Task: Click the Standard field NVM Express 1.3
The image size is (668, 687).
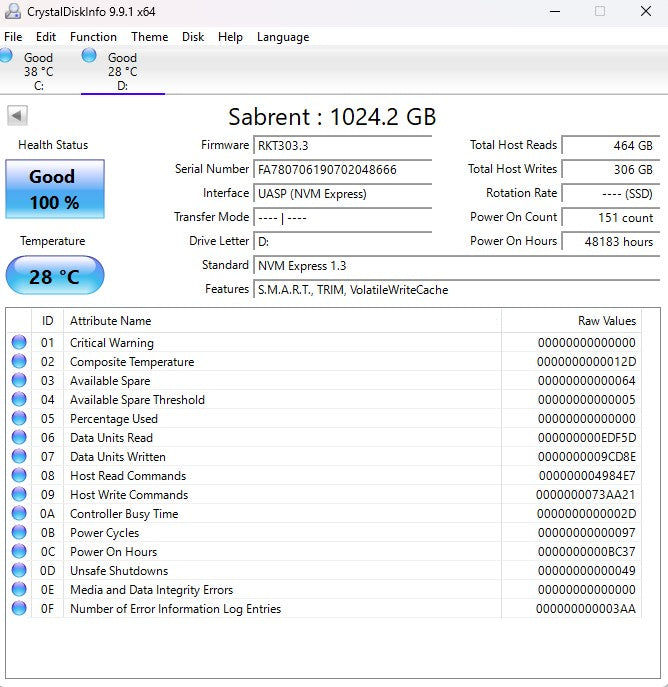Action: [456, 266]
